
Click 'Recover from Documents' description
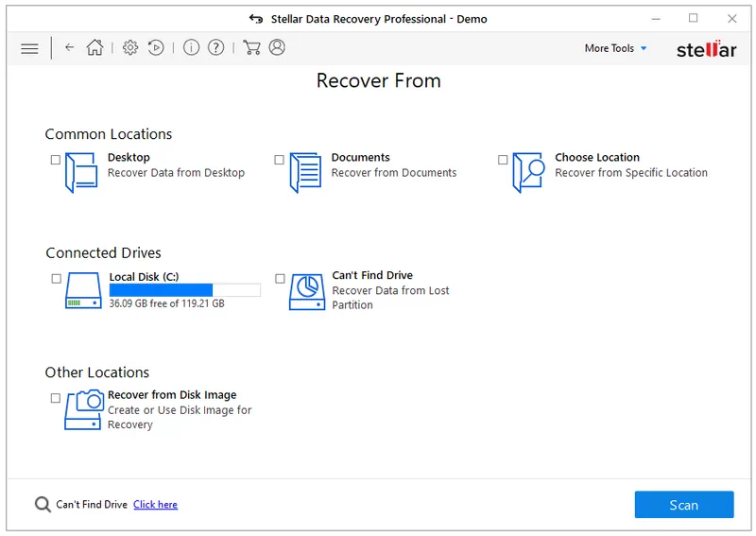tap(393, 173)
